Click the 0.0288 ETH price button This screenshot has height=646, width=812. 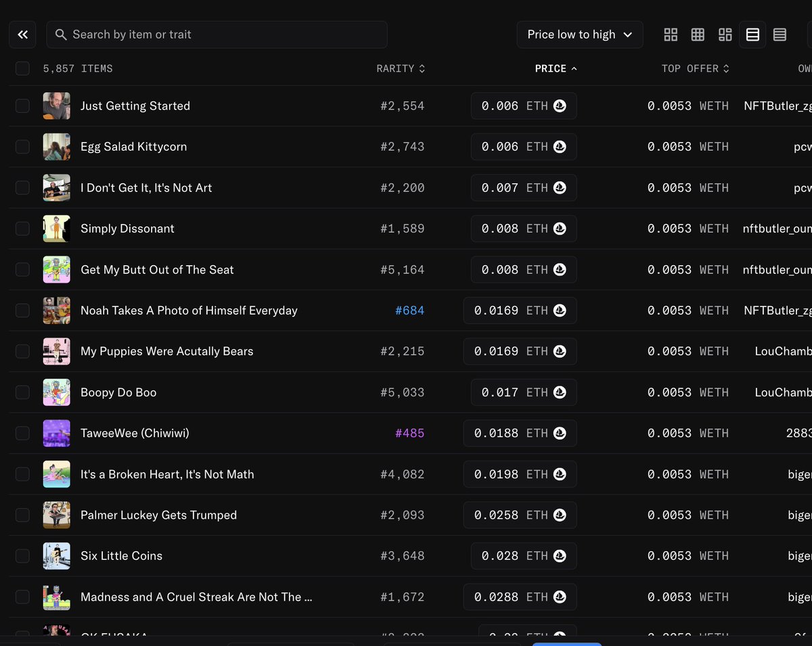520,597
